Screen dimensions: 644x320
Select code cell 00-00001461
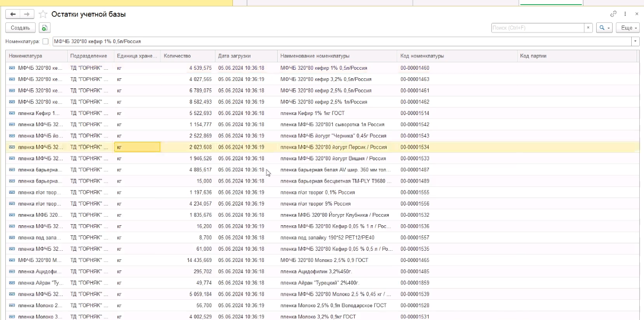[x=457, y=91]
